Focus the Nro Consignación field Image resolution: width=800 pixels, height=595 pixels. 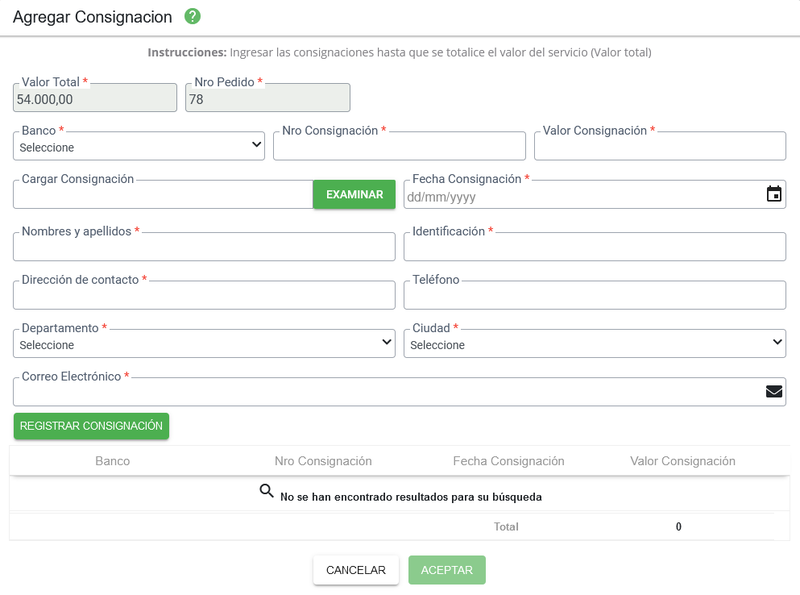399,147
